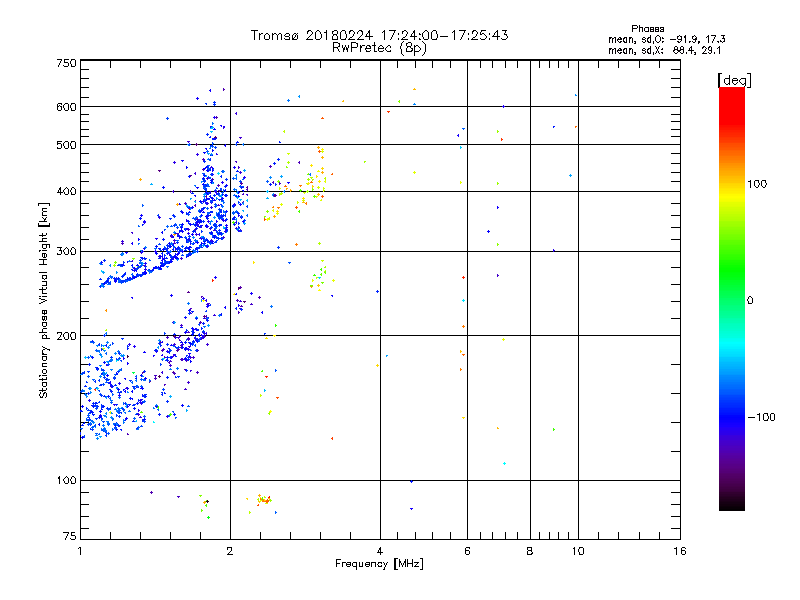Click the y-axis tick label '500'
Viewport: 800px width, 600px height.
[x=66, y=145]
